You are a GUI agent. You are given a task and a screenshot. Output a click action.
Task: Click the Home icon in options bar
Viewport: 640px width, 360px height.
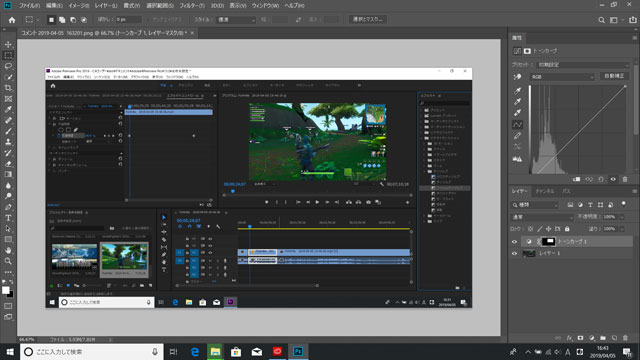coord(12,20)
